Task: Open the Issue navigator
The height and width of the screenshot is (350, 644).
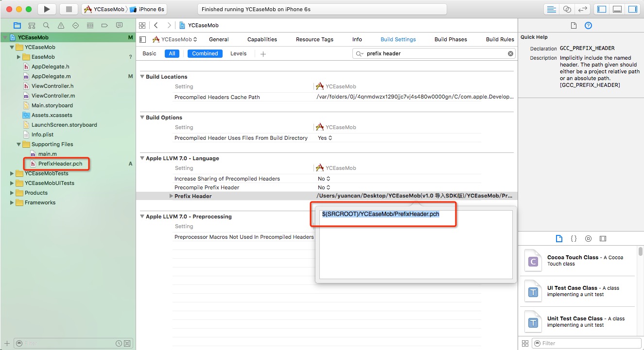Action: (x=61, y=25)
